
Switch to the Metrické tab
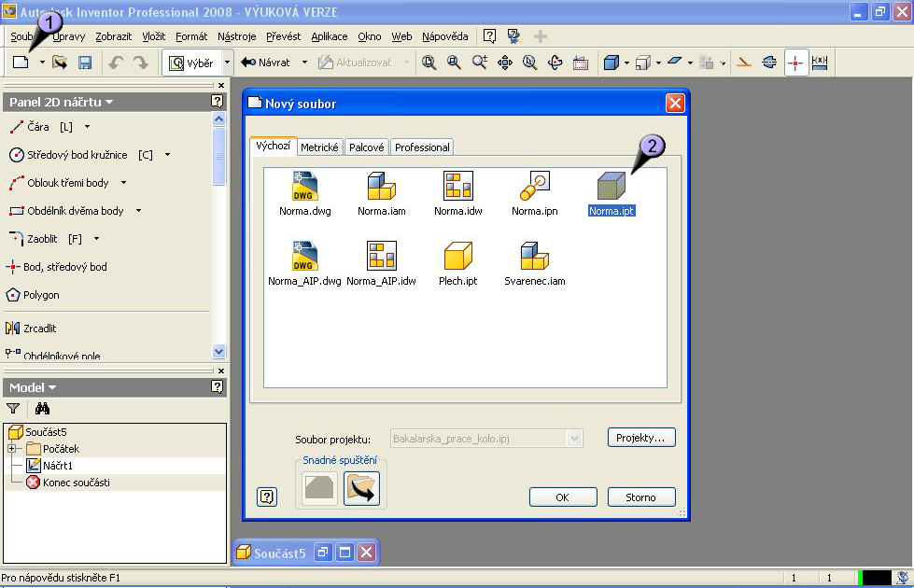click(x=319, y=147)
